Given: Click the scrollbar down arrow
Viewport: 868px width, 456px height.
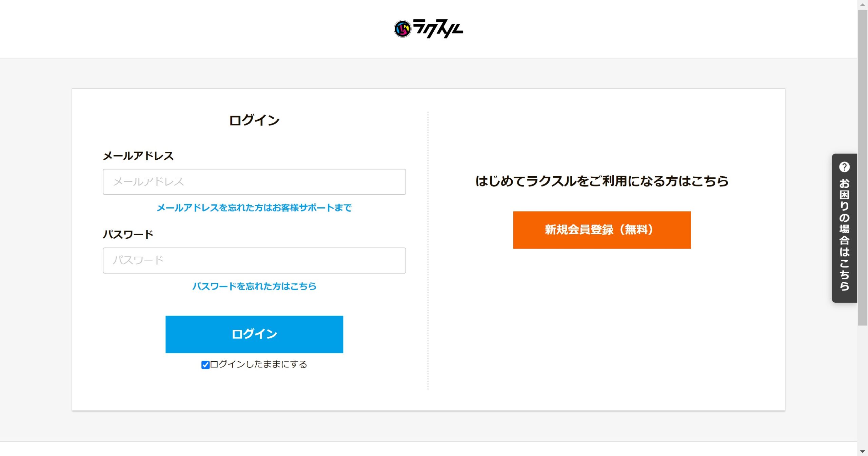Looking at the screenshot, I should (863, 452).
